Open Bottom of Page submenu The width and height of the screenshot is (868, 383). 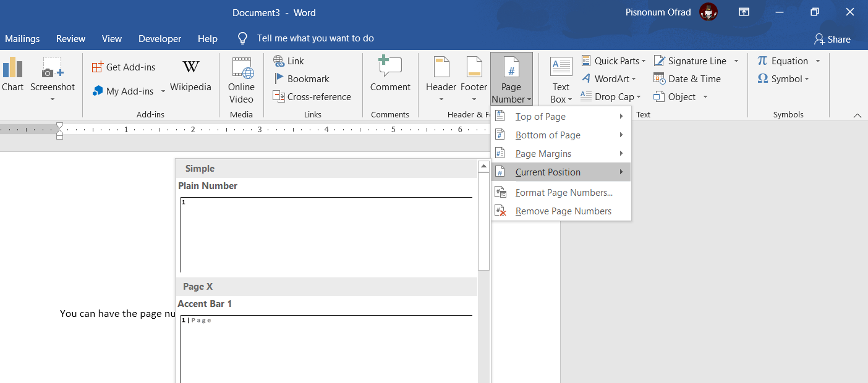pyautogui.click(x=561, y=135)
